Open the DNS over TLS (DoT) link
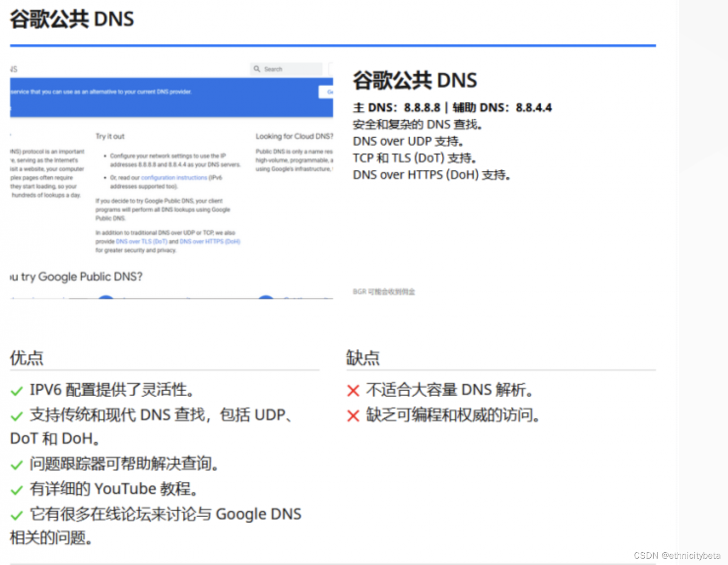Viewport: 728px width, 565px height. click(x=141, y=242)
